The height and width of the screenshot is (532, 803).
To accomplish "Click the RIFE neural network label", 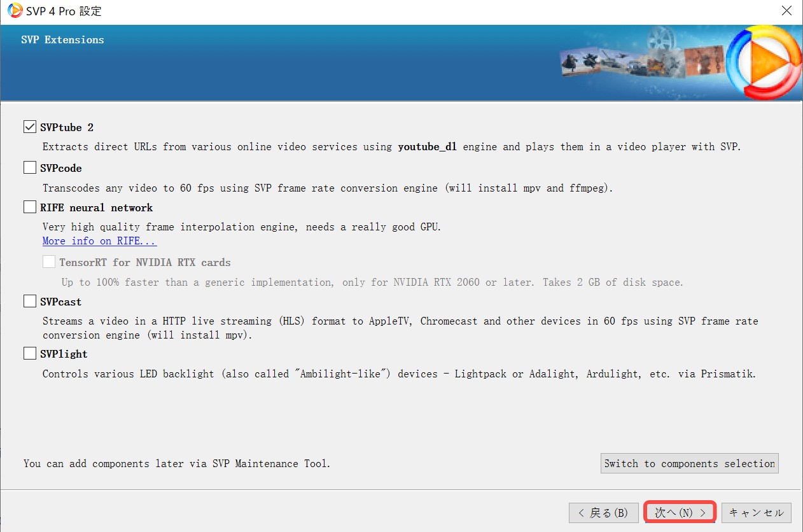I will tap(97, 207).
